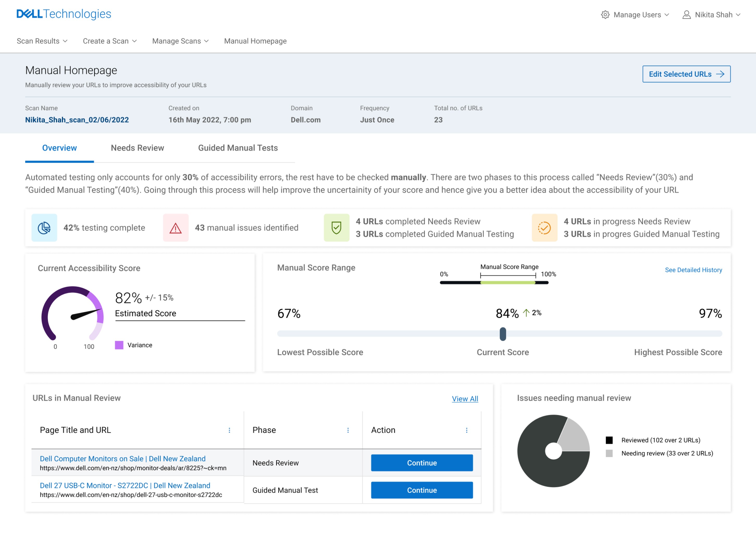Click the Dell Technologies logo
The height and width of the screenshot is (547, 756).
click(x=64, y=14)
